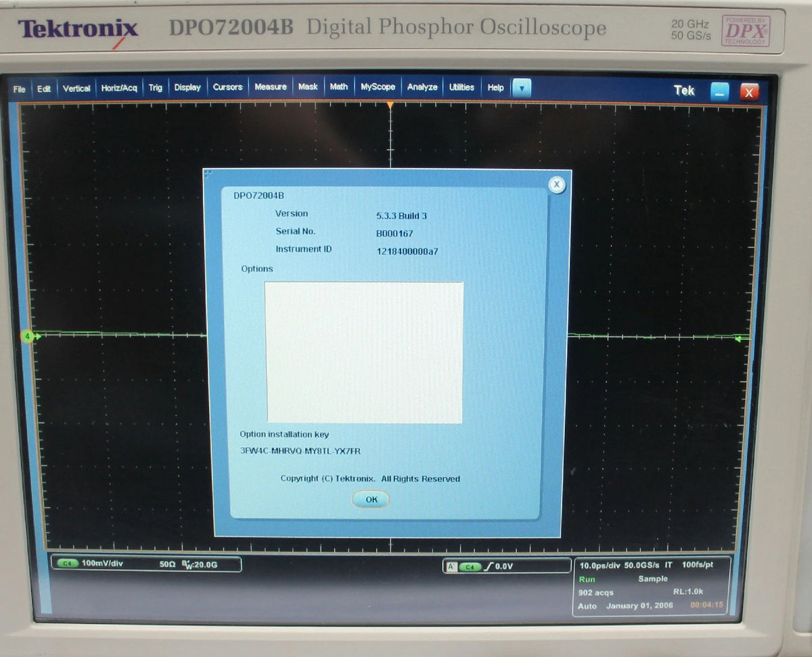Click the trigger C4 source badge
812x657 pixels.
470,567
